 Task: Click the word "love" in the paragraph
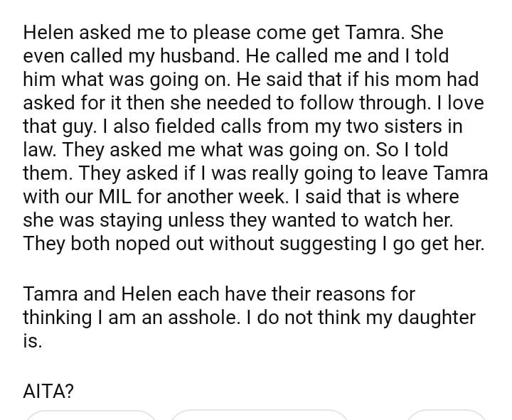coord(464,103)
